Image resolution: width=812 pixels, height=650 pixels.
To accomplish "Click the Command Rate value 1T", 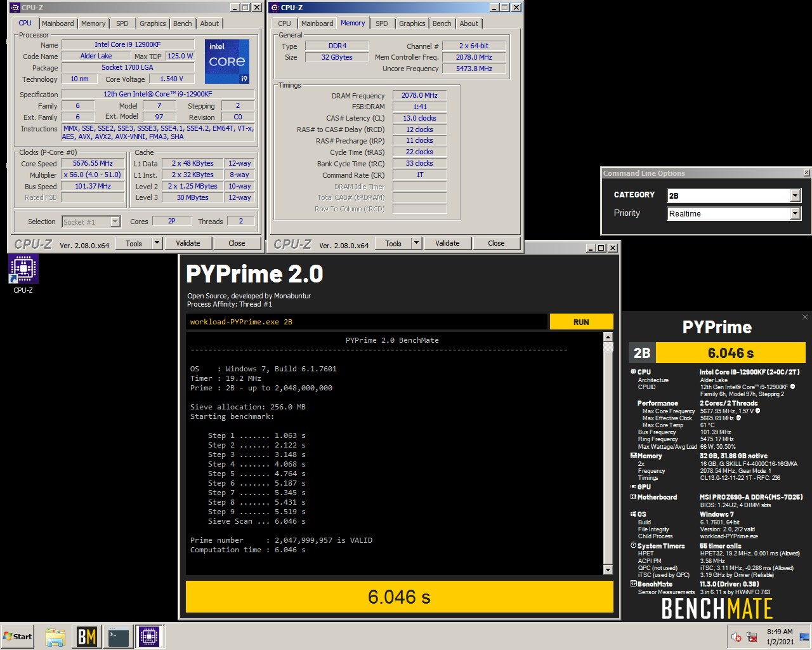I will pos(419,175).
